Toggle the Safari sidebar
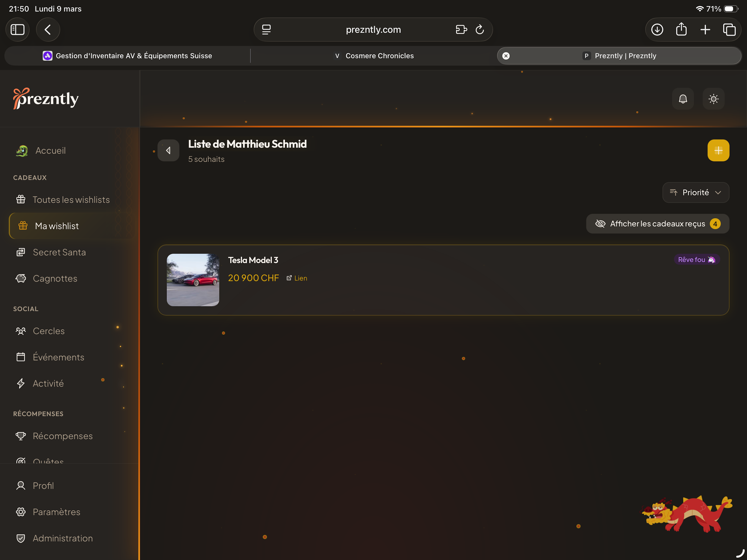747x560 pixels. (x=18, y=30)
